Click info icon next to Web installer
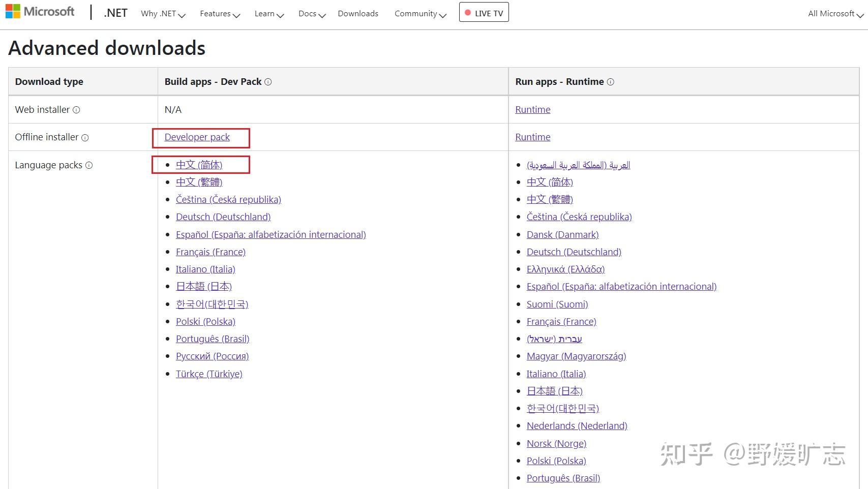 76,110
